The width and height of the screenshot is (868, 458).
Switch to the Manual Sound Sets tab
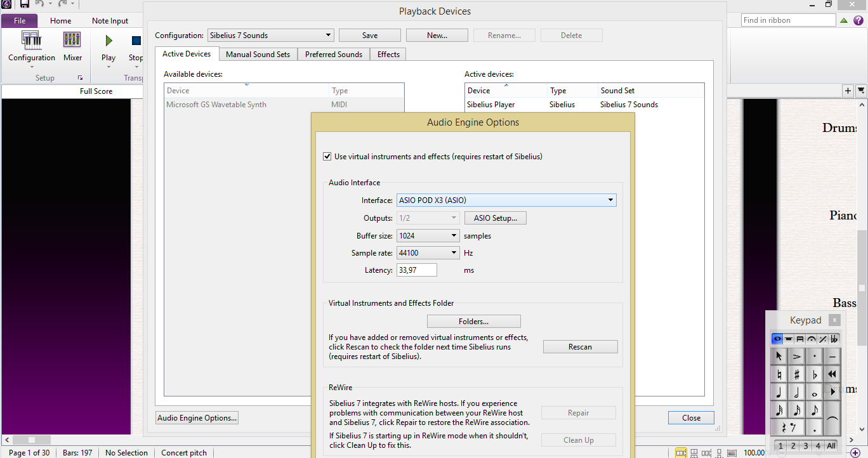(258, 55)
